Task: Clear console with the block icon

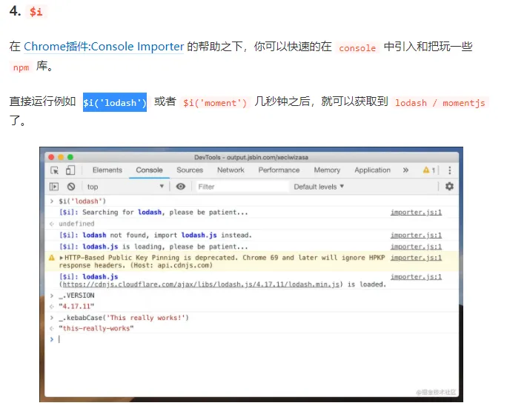Action: point(71,187)
